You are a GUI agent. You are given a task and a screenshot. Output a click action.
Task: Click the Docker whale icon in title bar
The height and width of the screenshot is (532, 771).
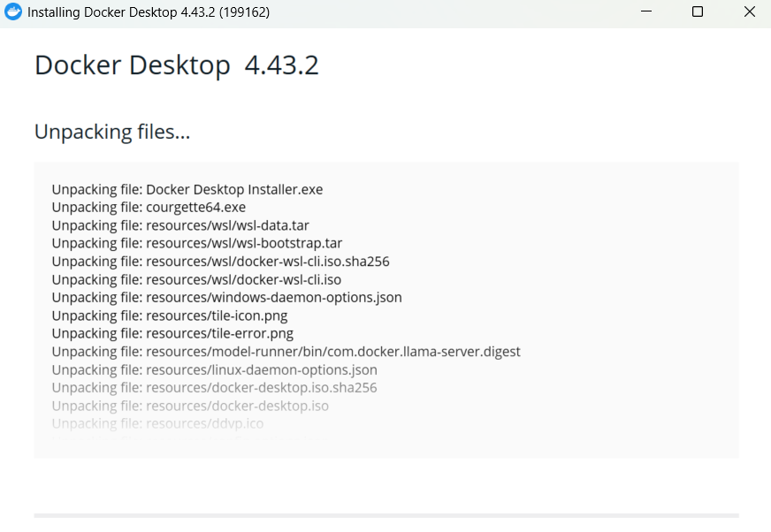(x=13, y=11)
